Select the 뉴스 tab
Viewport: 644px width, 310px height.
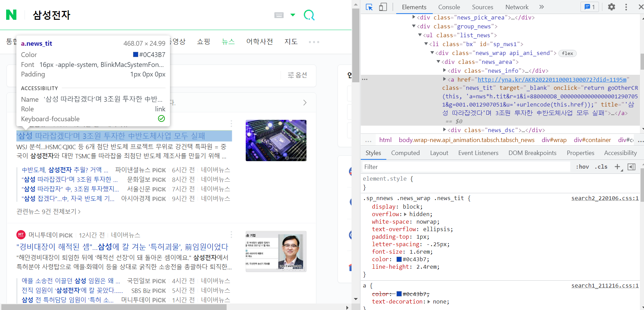click(228, 42)
